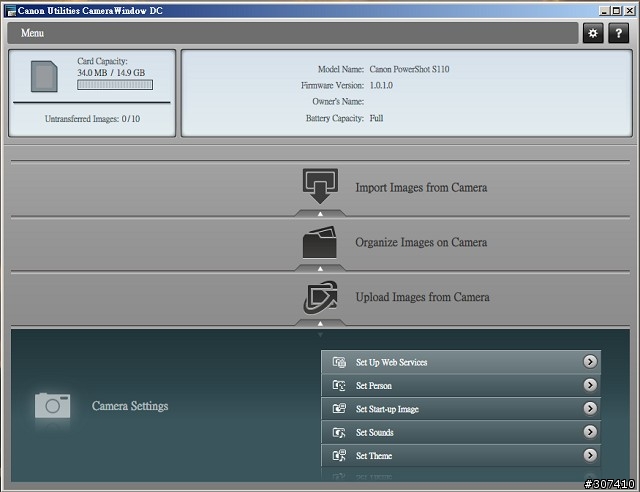Select Upload Images from Camera

click(x=422, y=297)
